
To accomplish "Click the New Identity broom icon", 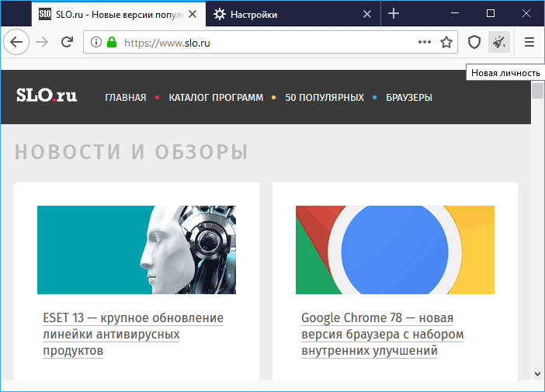I will pos(499,42).
